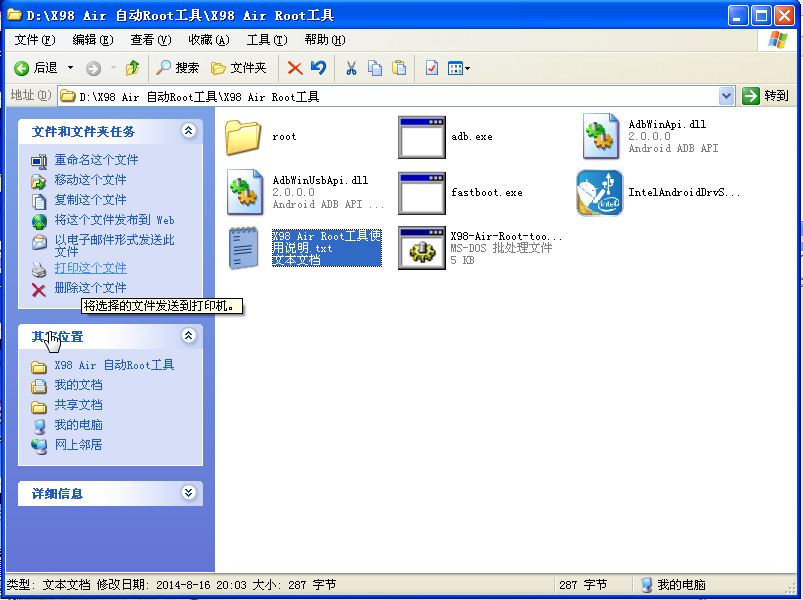Click the Properties toolbar icon

[x=432, y=68]
